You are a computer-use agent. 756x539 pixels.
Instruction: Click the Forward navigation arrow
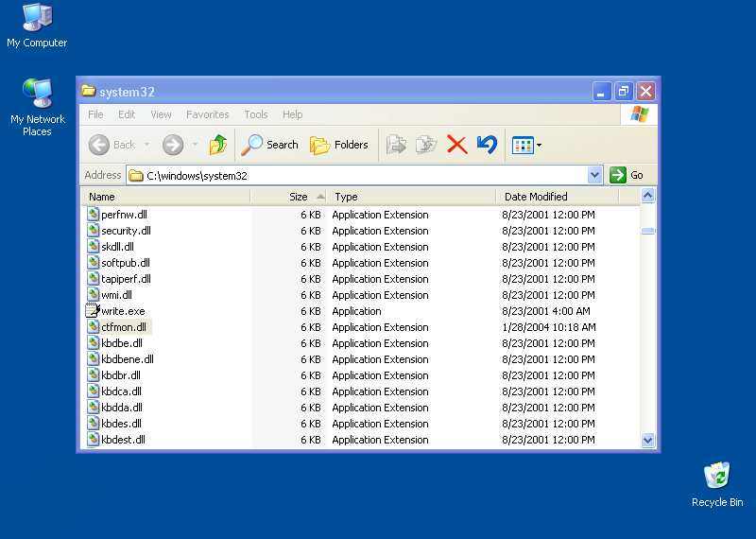[x=173, y=145]
